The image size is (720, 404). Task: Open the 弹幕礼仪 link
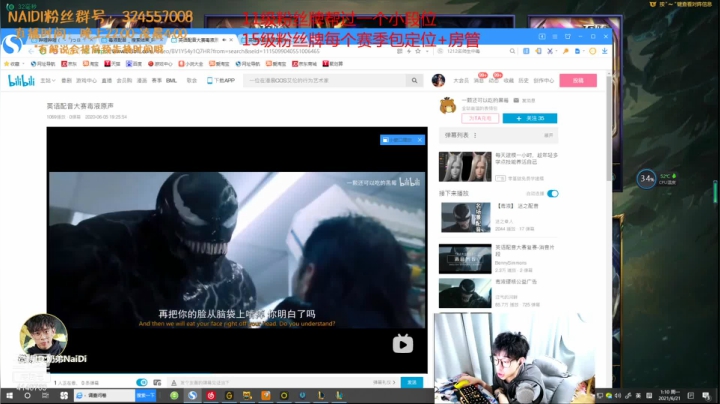(x=384, y=382)
